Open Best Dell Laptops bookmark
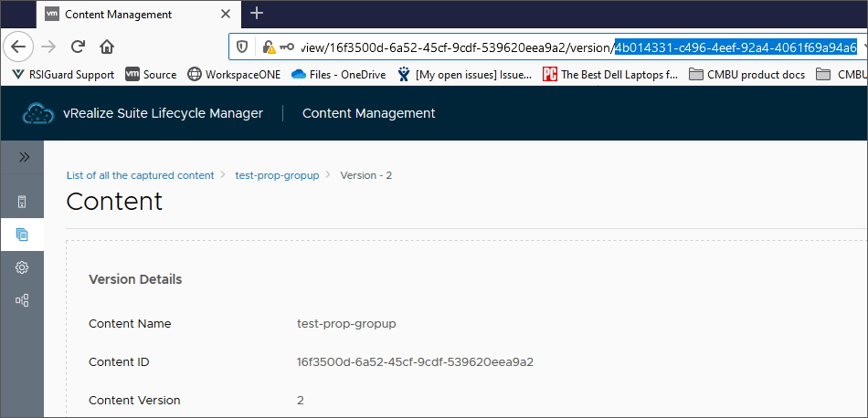This screenshot has height=418, width=868. click(x=610, y=75)
